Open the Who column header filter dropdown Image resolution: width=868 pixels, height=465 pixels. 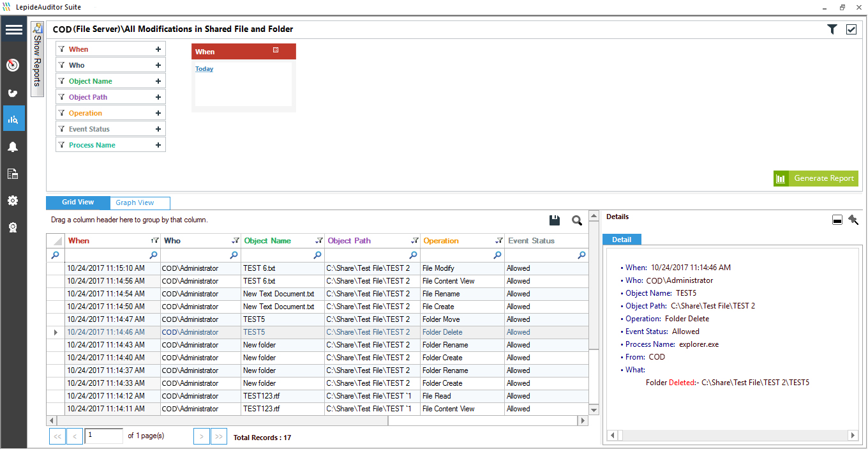pos(237,241)
